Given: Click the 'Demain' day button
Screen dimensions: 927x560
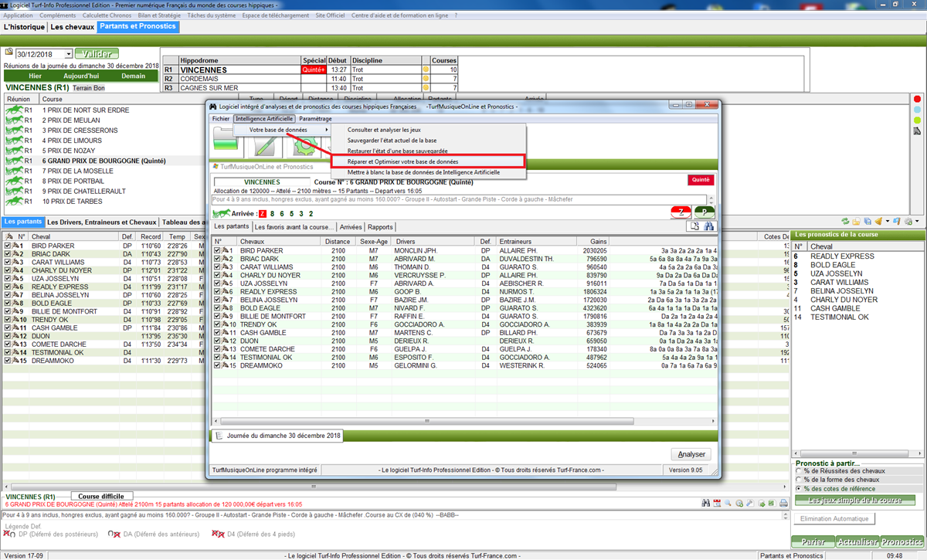Looking at the screenshot, I should point(133,76).
